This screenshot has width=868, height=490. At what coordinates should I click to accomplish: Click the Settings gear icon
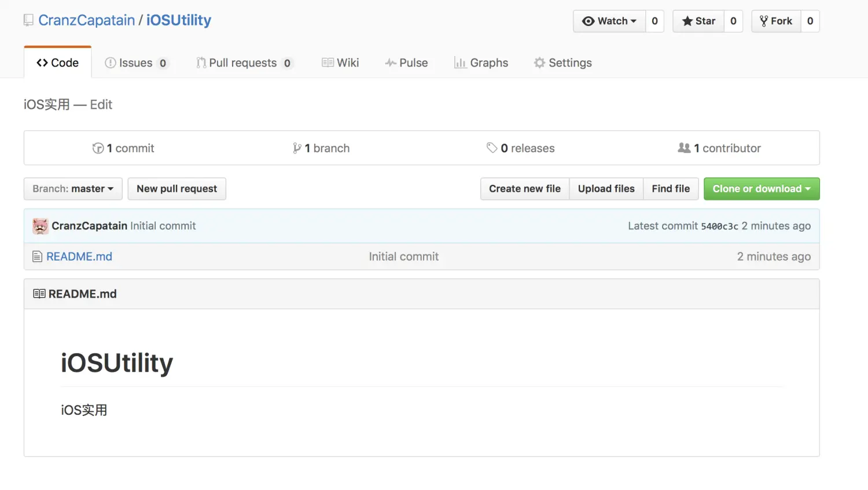(x=539, y=63)
